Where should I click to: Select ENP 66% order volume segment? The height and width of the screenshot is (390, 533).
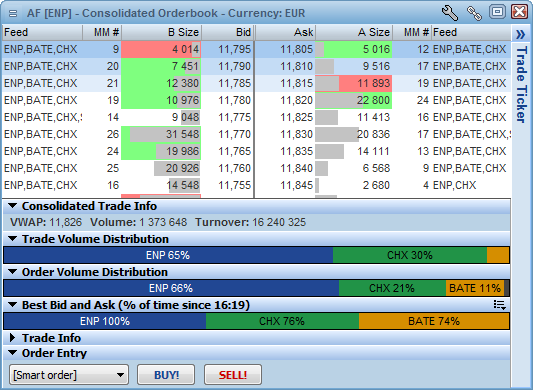[x=171, y=288]
